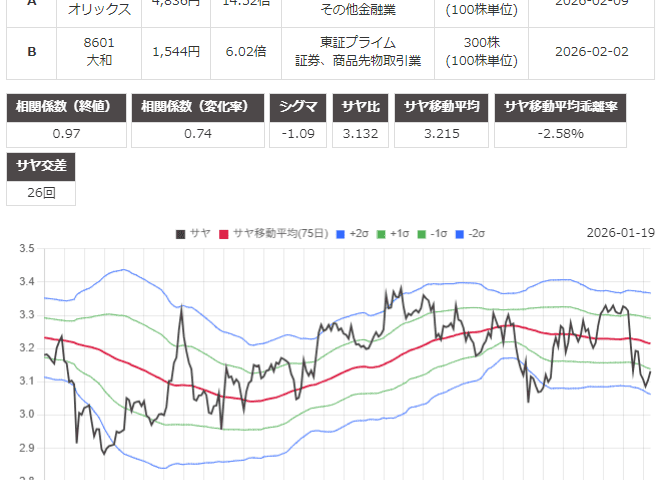Screen dimensions: 660x480
Task: Click the 2026-02-02 date cell
Action: coord(591,52)
